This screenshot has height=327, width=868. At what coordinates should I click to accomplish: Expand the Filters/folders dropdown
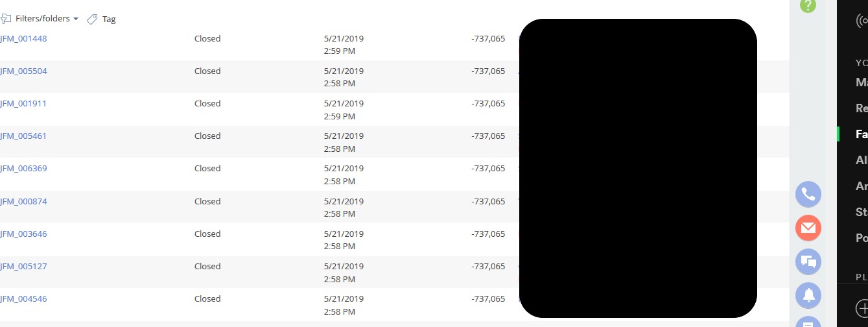tap(40, 19)
